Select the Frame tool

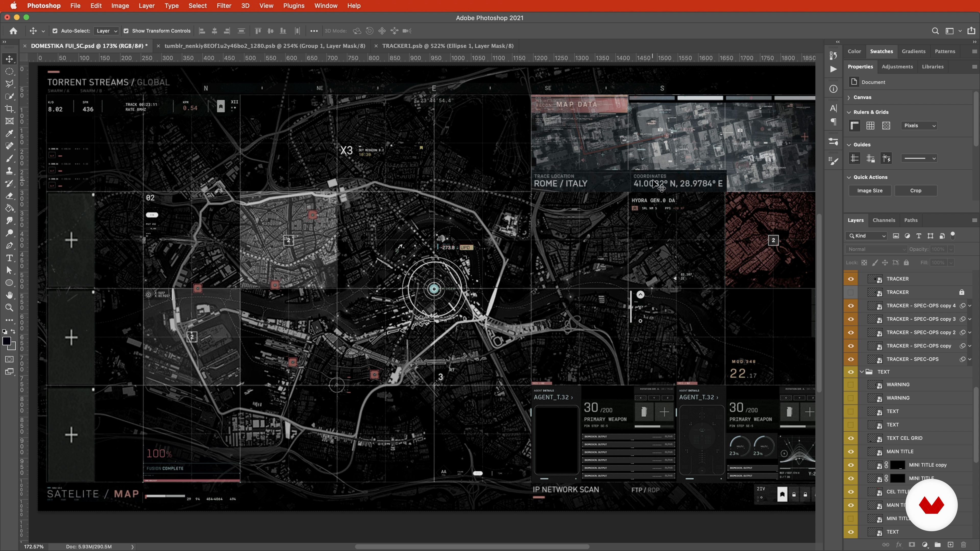pyautogui.click(x=9, y=121)
